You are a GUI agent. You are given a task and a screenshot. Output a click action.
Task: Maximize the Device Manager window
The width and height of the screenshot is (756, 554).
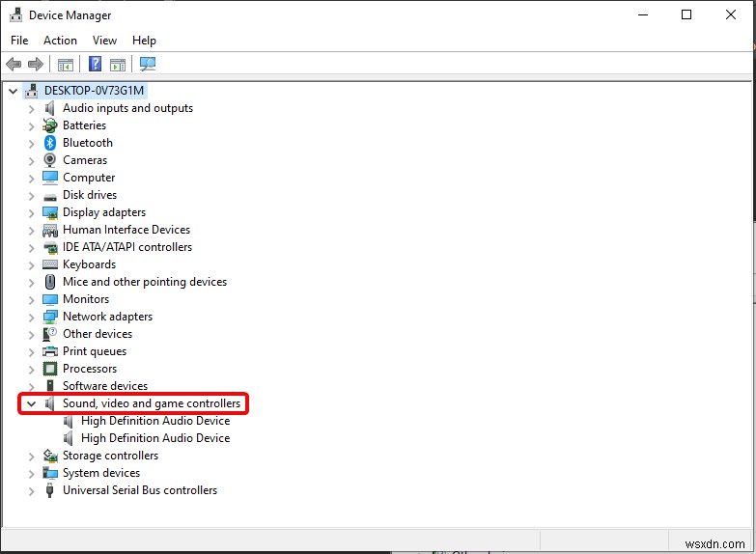(x=686, y=14)
